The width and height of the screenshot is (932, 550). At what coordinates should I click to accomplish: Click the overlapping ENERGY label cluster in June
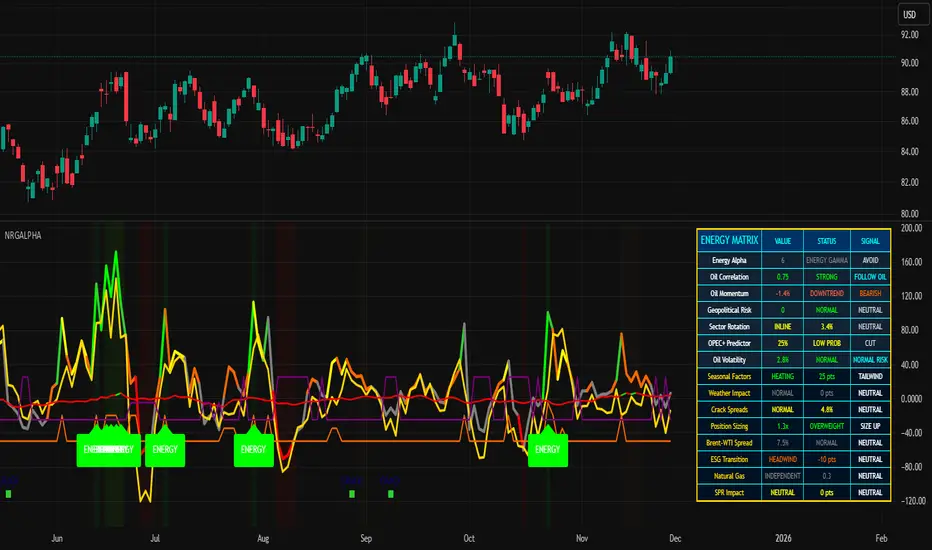[108, 450]
